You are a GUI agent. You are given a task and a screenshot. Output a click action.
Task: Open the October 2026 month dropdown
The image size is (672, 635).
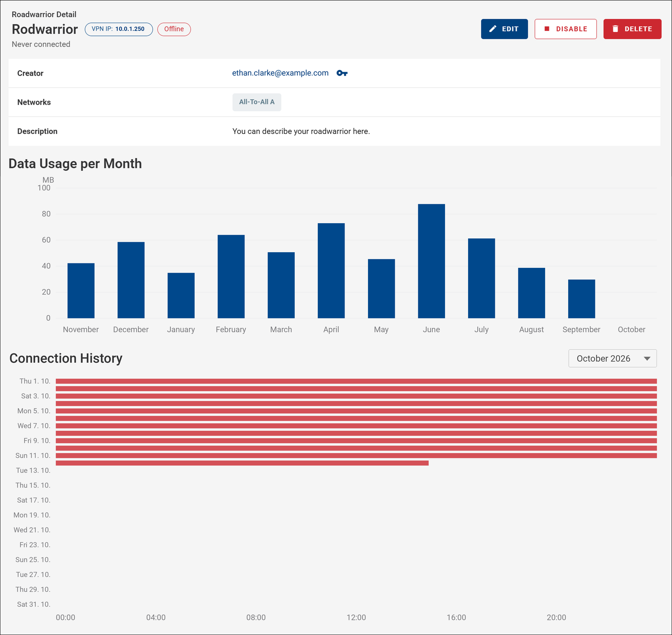(612, 358)
